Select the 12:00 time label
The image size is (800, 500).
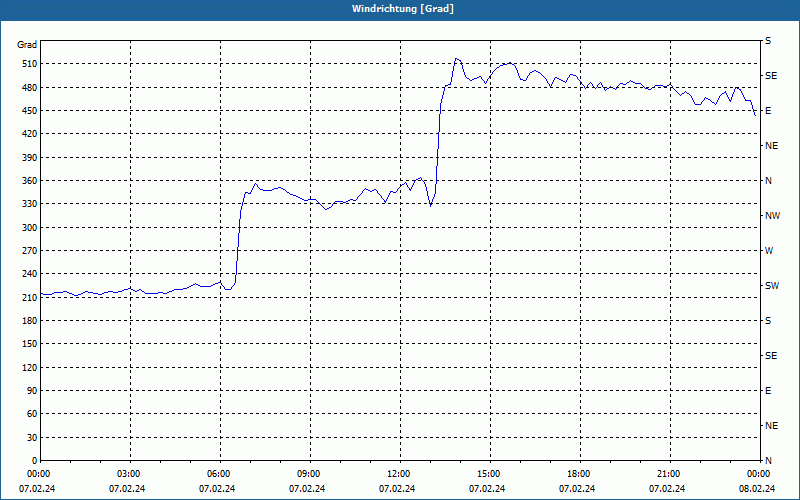pos(401,474)
